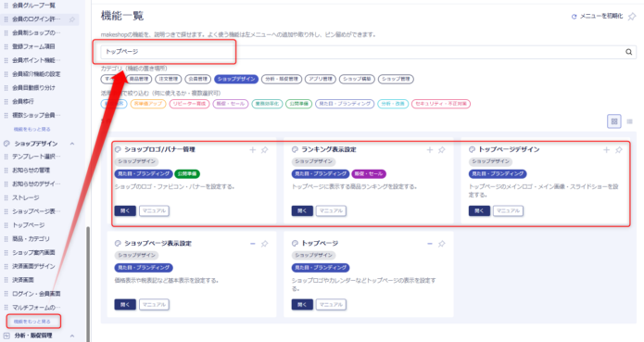The height and width of the screenshot is (342, 644).
Task: Open お知らせの管理 in sidebar
Action: pos(31,170)
